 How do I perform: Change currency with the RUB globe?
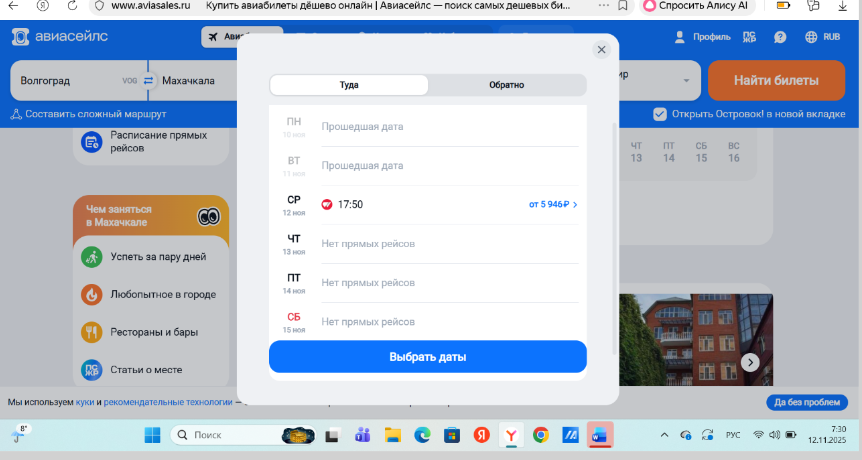pyautogui.click(x=822, y=37)
